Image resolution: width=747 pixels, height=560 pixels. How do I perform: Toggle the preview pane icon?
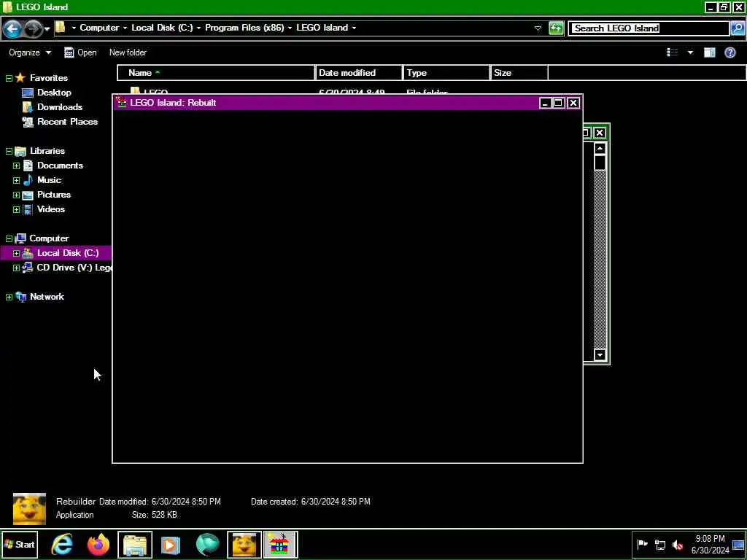point(709,52)
